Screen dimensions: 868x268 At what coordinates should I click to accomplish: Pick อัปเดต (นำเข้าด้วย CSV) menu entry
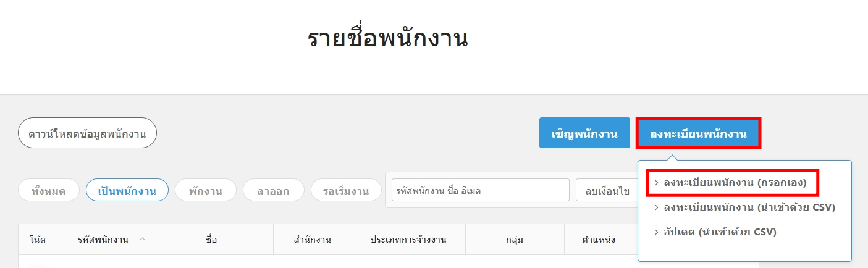point(720,232)
